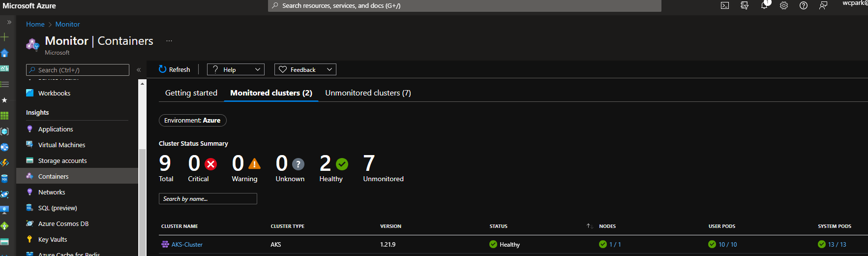The height and width of the screenshot is (256, 868).
Task: Sort by CLUSTER NAME column header
Action: (180, 226)
